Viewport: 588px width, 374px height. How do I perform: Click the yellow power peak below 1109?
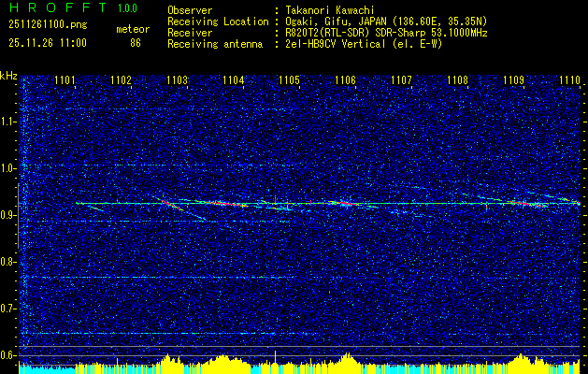(522, 364)
